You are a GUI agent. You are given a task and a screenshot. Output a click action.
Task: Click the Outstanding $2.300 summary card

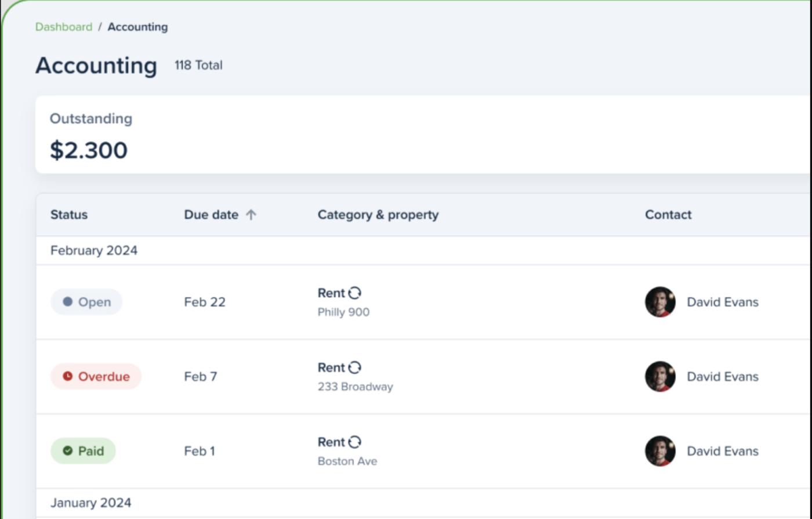coord(423,135)
